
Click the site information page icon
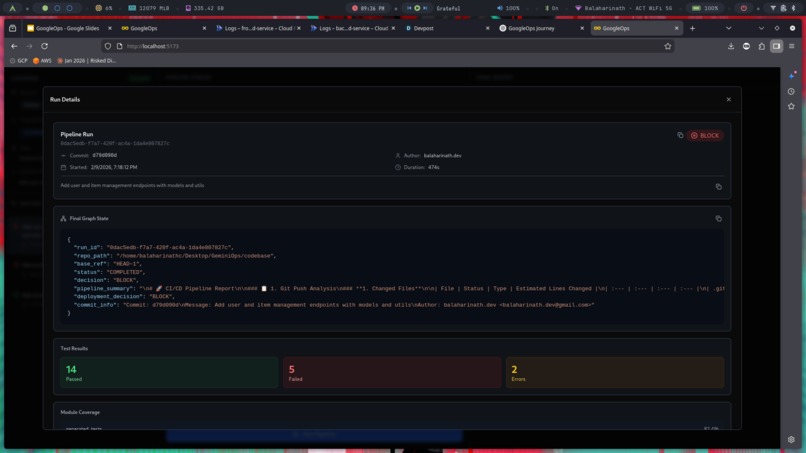click(x=119, y=46)
